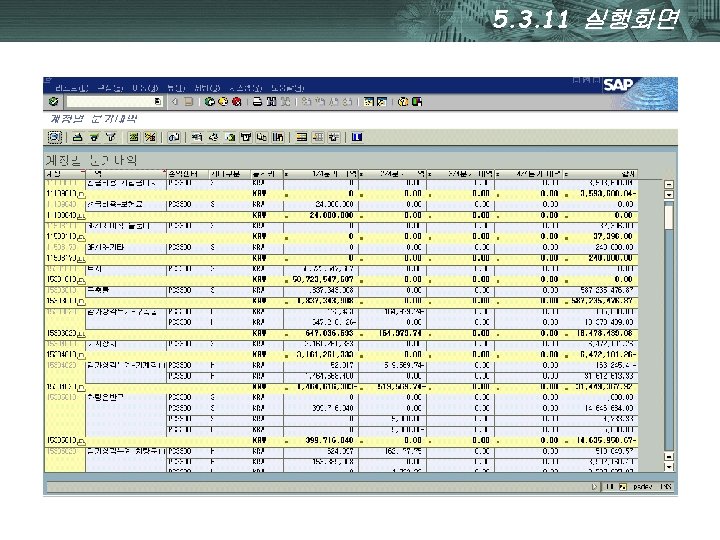Collapse the subtotal row showing 399,716,040
The width and height of the screenshot is (720, 540).
pos(82,442)
